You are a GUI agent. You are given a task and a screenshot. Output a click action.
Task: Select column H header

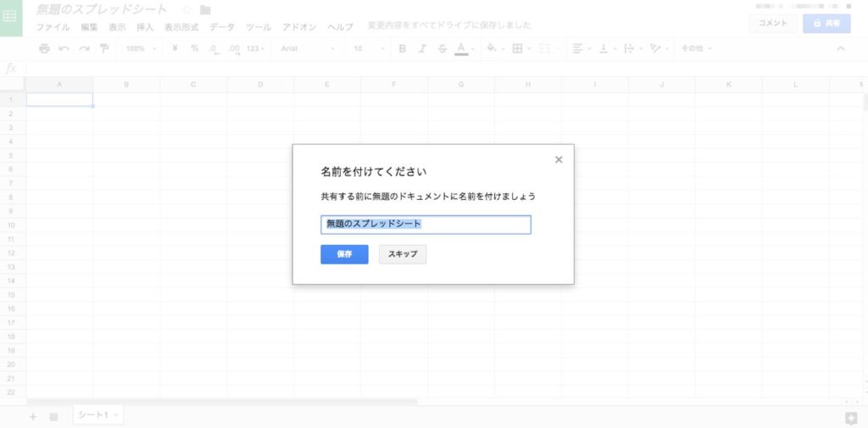tap(527, 85)
